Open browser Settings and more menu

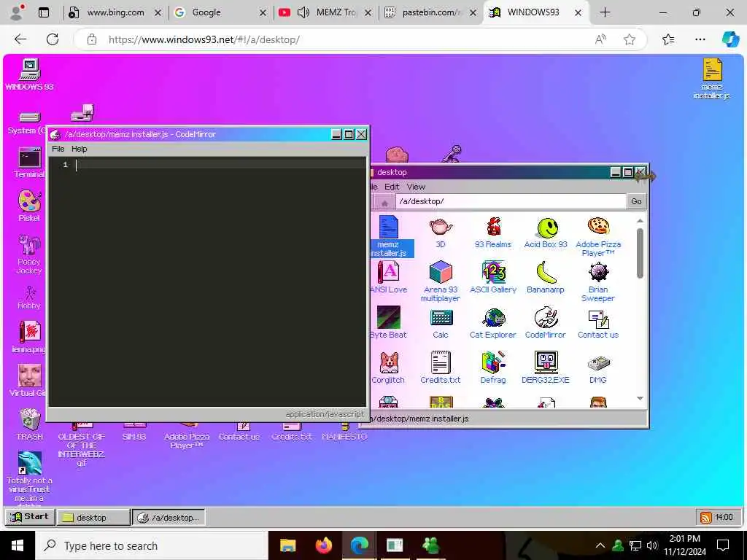(x=700, y=39)
